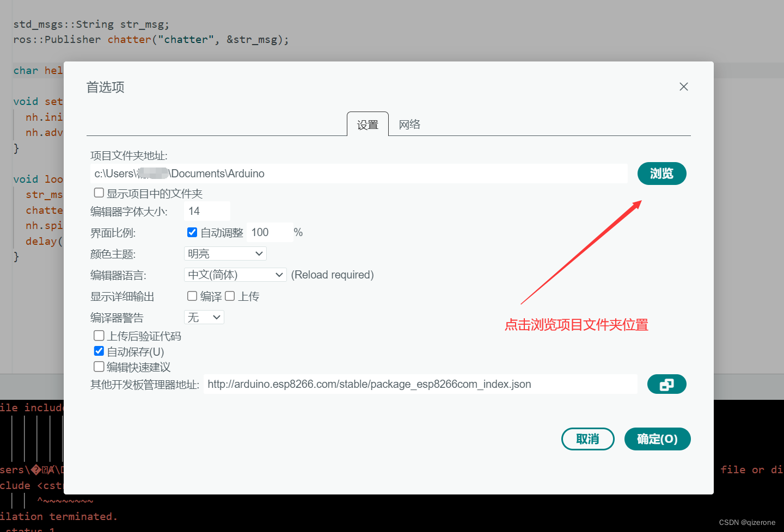This screenshot has height=532, width=784.
Task: Click the interface scale percentage field
Action: pos(269,232)
